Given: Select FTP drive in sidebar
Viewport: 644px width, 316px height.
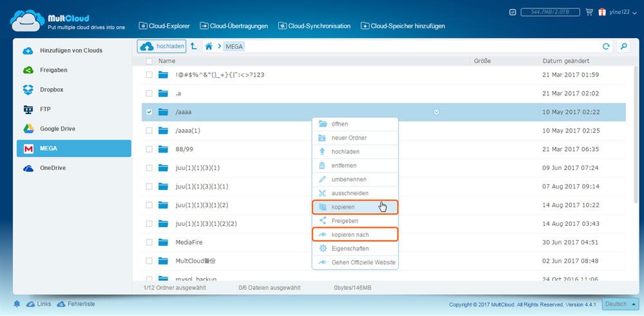Looking at the screenshot, I should click(74, 109).
